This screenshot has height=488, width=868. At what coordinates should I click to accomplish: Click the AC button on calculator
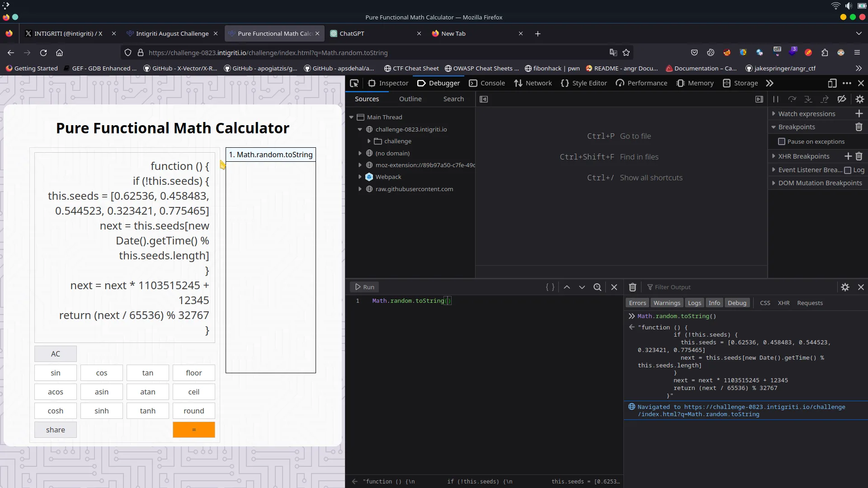tap(56, 353)
